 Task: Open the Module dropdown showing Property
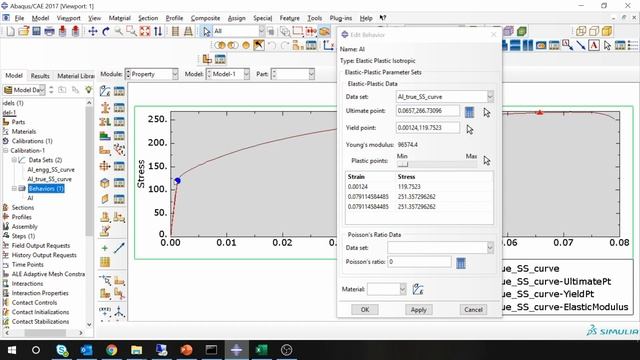(x=152, y=74)
